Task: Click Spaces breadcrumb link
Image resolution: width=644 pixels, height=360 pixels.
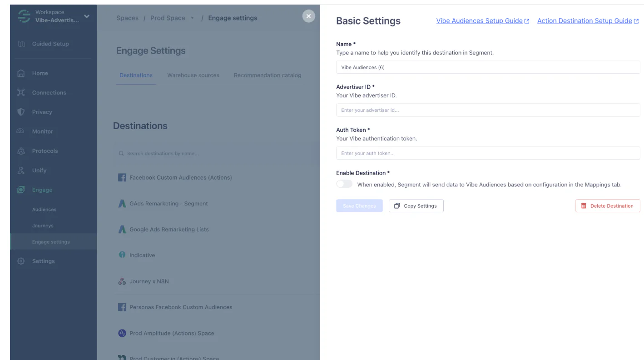Action: (128, 18)
